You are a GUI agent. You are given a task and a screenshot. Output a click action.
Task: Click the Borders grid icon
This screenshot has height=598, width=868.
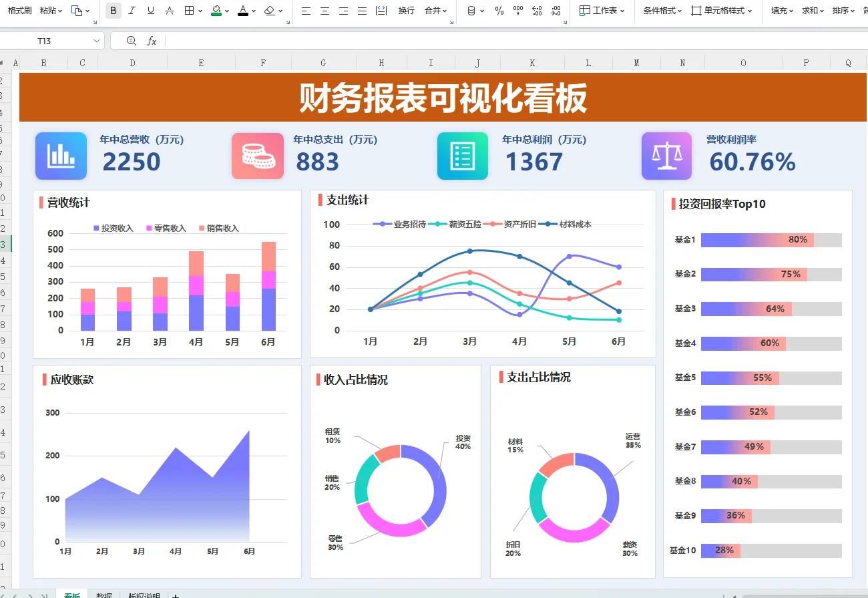(x=188, y=11)
